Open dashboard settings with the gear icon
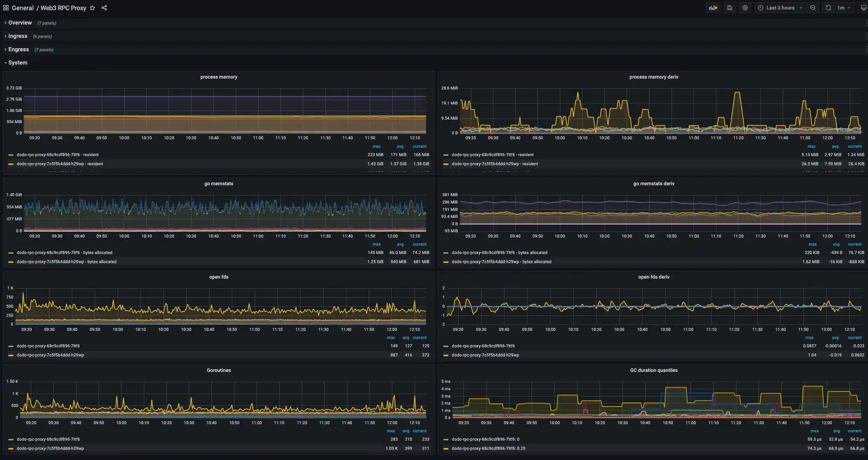Screen dimensions: 868x460 coord(745,7)
